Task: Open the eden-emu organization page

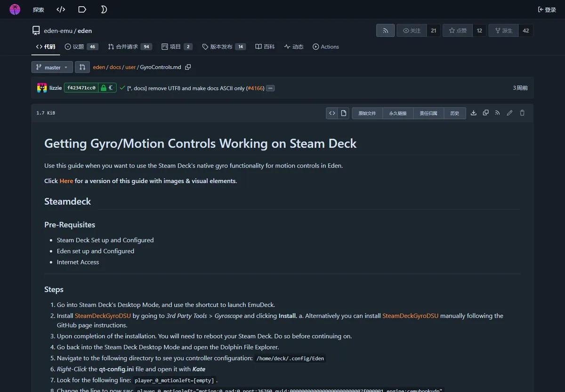Action: pyautogui.click(x=58, y=31)
